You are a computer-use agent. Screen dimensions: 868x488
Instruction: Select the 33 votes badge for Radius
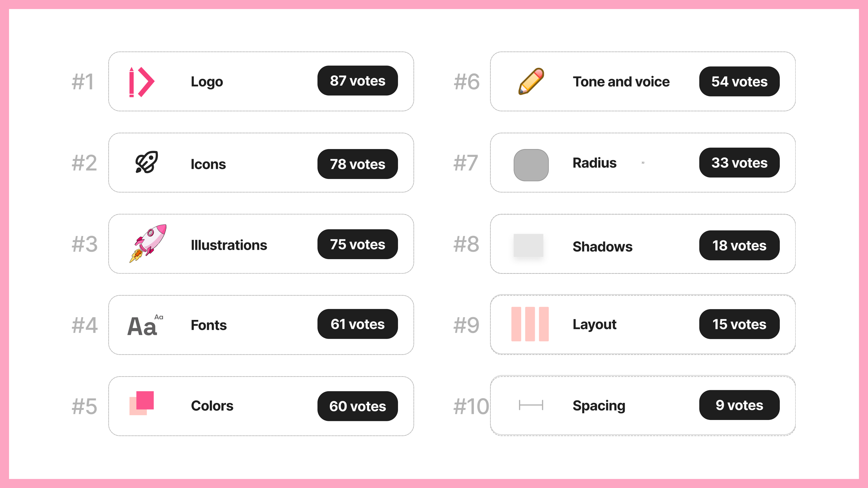pyautogui.click(x=739, y=163)
